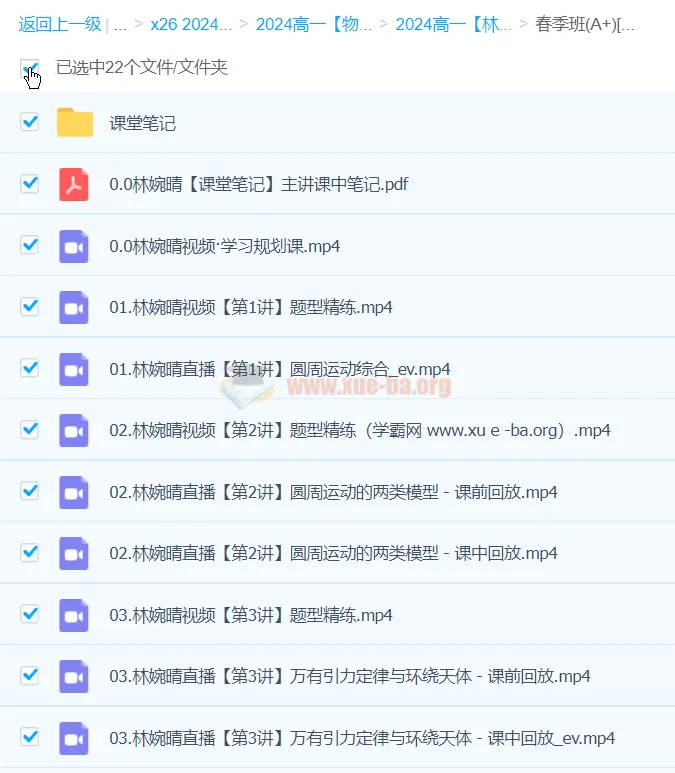Click the yellow 课堂笔记 folder icon
Screen dimensions: 675x773
75,123
